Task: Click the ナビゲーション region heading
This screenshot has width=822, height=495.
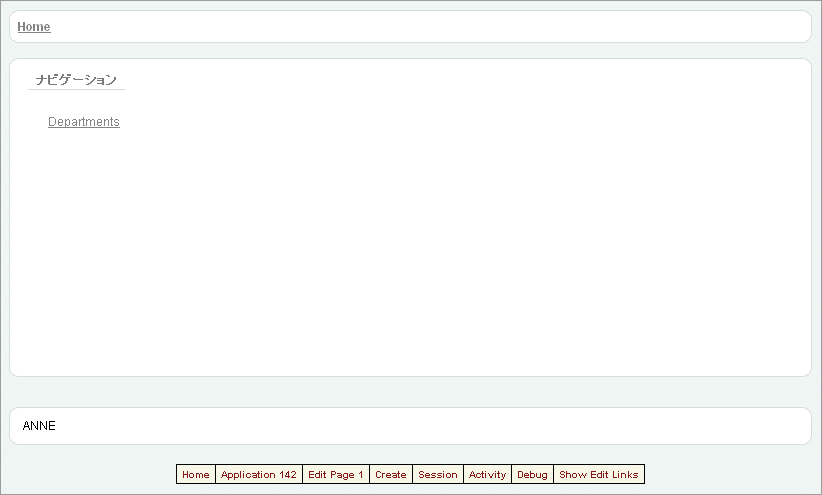Action: 76,80
